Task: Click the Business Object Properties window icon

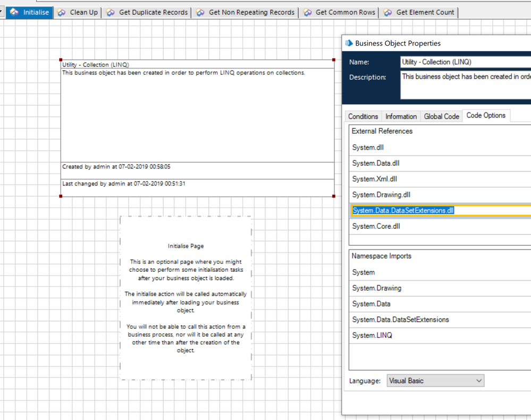Action: tap(349, 43)
